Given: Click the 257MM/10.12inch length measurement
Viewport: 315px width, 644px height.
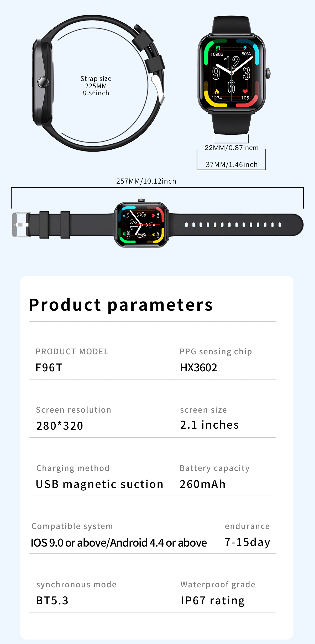Looking at the screenshot, I should point(146,181).
